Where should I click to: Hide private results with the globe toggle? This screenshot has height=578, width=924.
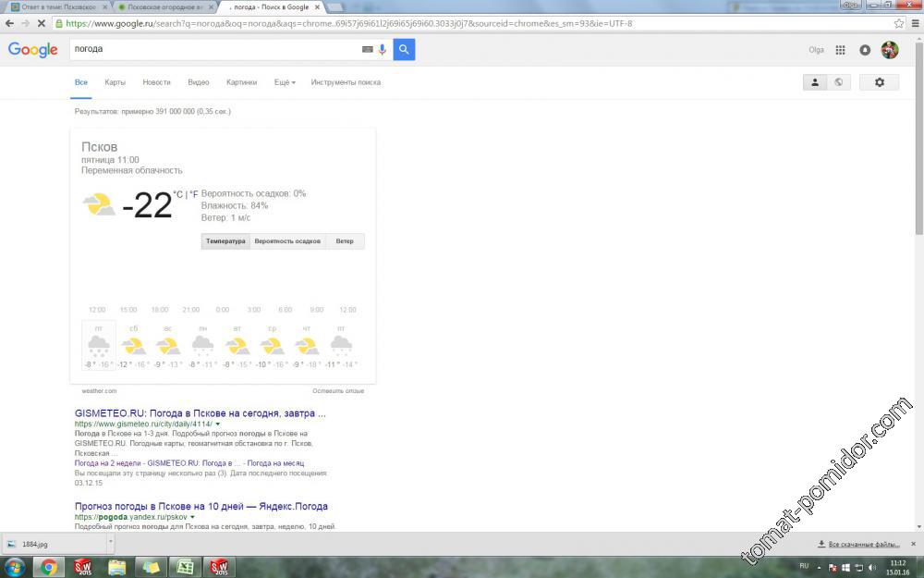point(839,82)
